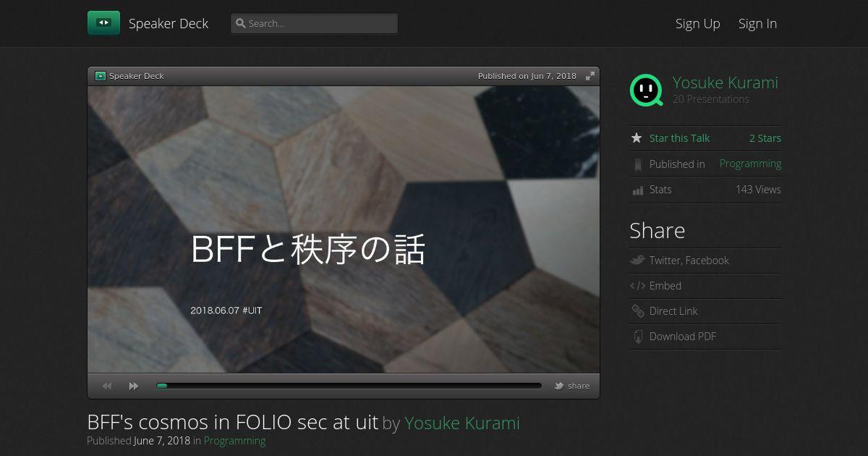Viewport: 868px width, 456px height.
Task: Click the Speaker Deck green logo icon
Action: pos(103,23)
